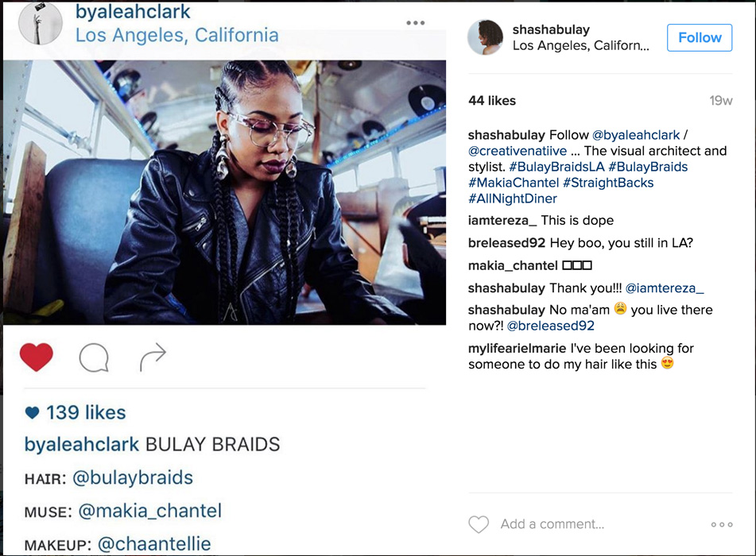Open shashabulay profile picture
The width and height of the screenshot is (756, 556).
coord(486,37)
